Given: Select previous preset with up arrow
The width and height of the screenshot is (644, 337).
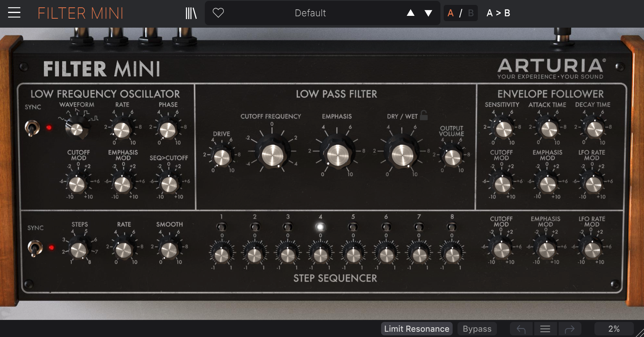Looking at the screenshot, I should click(411, 13).
